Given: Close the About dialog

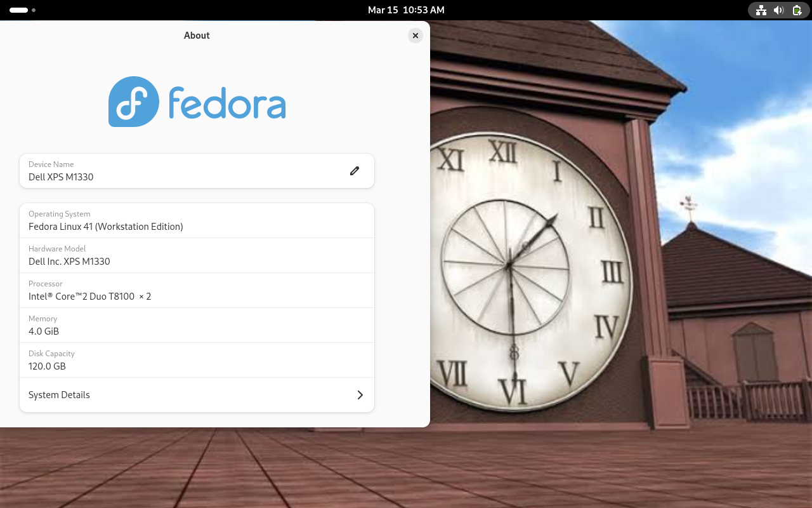Looking at the screenshot, I should (x=416, y=36).
